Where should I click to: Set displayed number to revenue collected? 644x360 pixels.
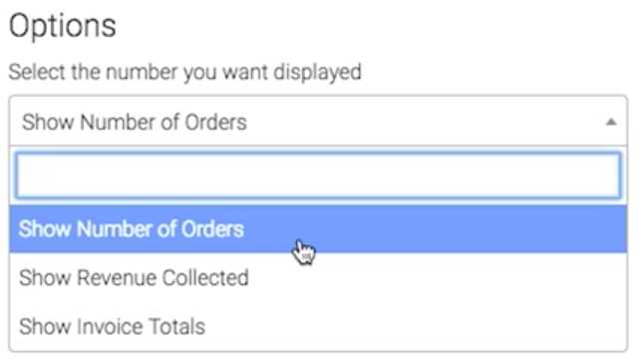tap(318, 278)
